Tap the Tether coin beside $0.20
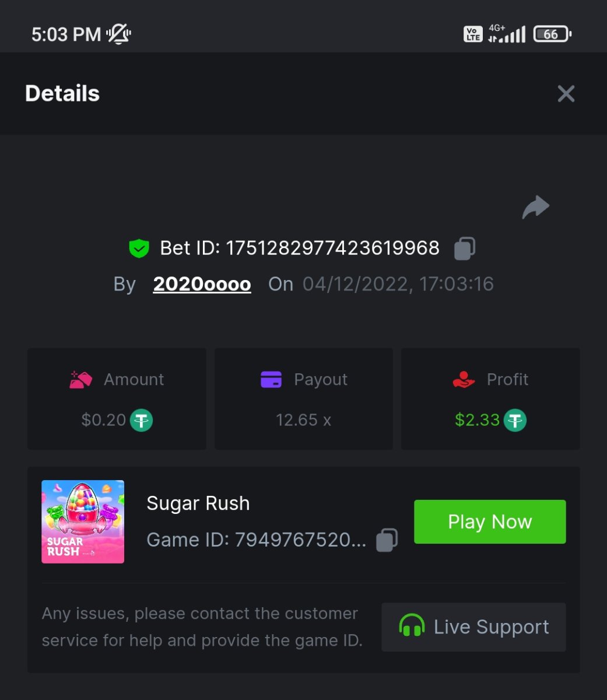Viewport: 607px width, 700px height. pos(141,420)
